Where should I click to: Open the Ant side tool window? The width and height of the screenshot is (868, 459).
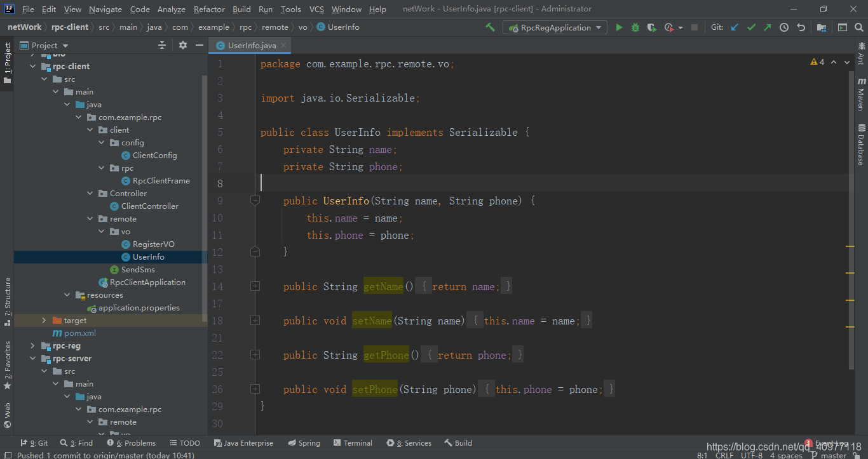pos(861,53)
